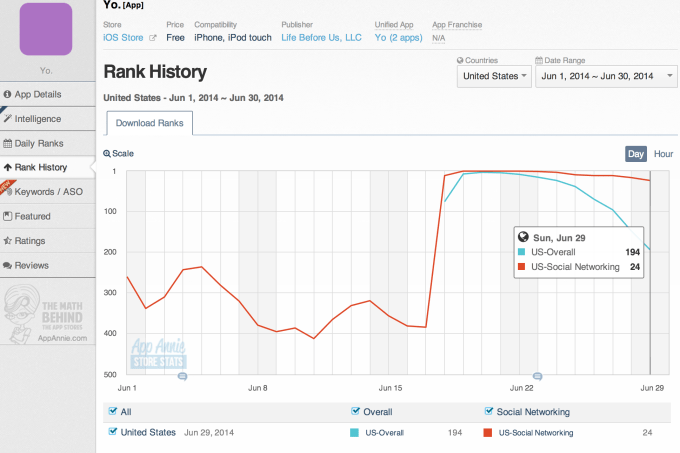Viewport: 680px width, 453px height.
Task: Open Daily Ranks in sidebar
Action: (x=48, y=143)
